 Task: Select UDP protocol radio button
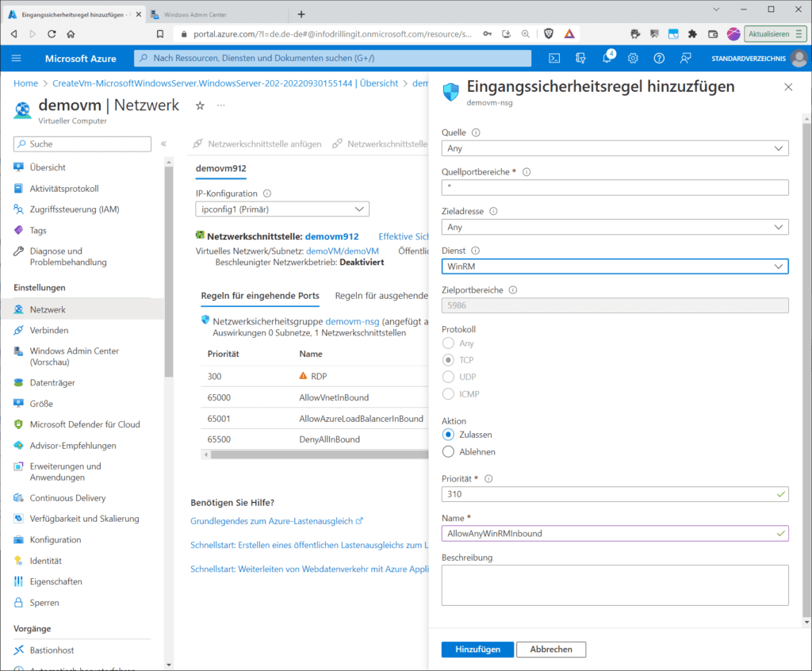click(449, 377)
